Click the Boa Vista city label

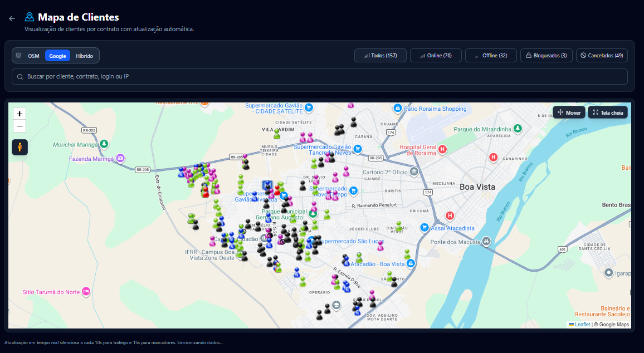pyautogui.click(x=477, y=187)
